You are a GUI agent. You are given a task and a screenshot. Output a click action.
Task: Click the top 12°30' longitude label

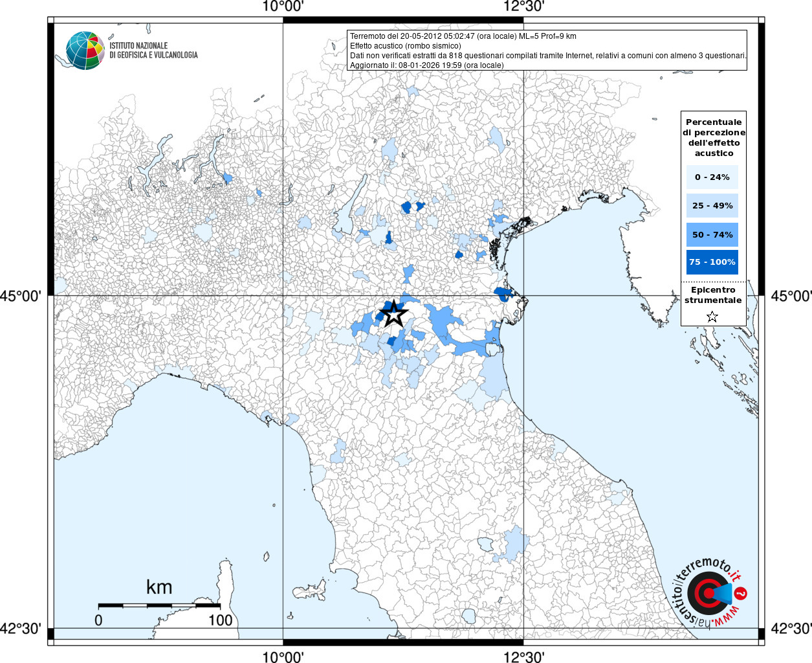pos(523,6)
